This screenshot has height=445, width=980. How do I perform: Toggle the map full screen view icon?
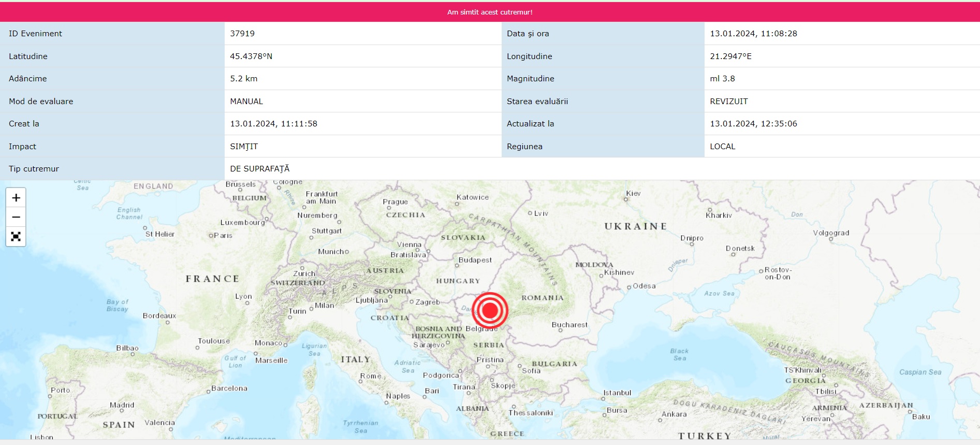tap(16, 237)
